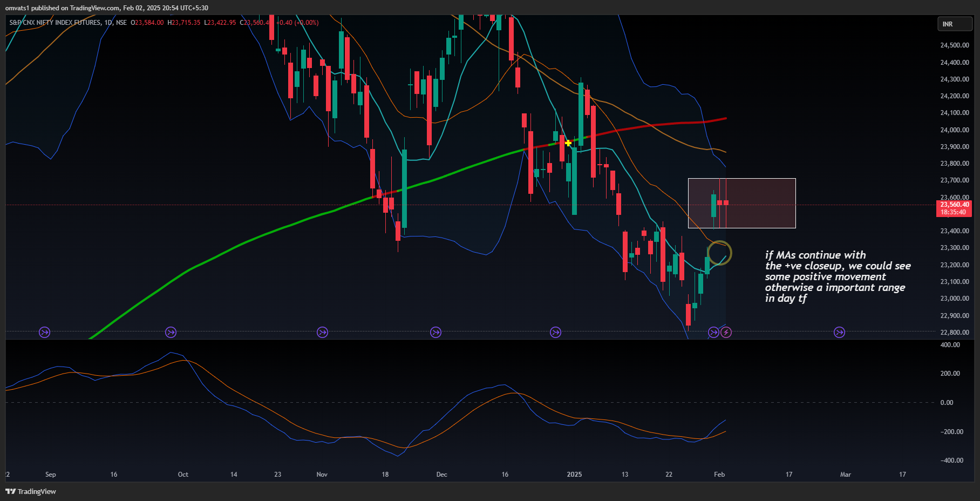The width and height of the screenshot is (980, 501).
Task: Click the open value O23,584.00
Action: pos(147,23)
